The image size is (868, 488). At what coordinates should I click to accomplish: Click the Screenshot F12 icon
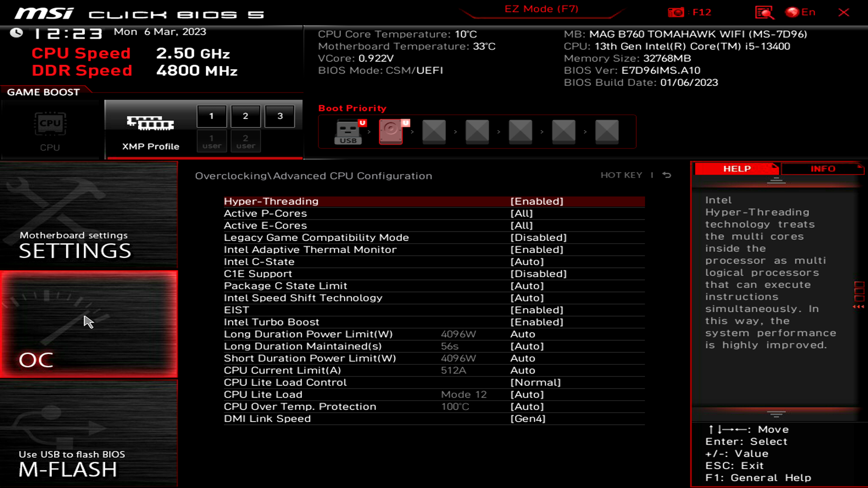675,12
